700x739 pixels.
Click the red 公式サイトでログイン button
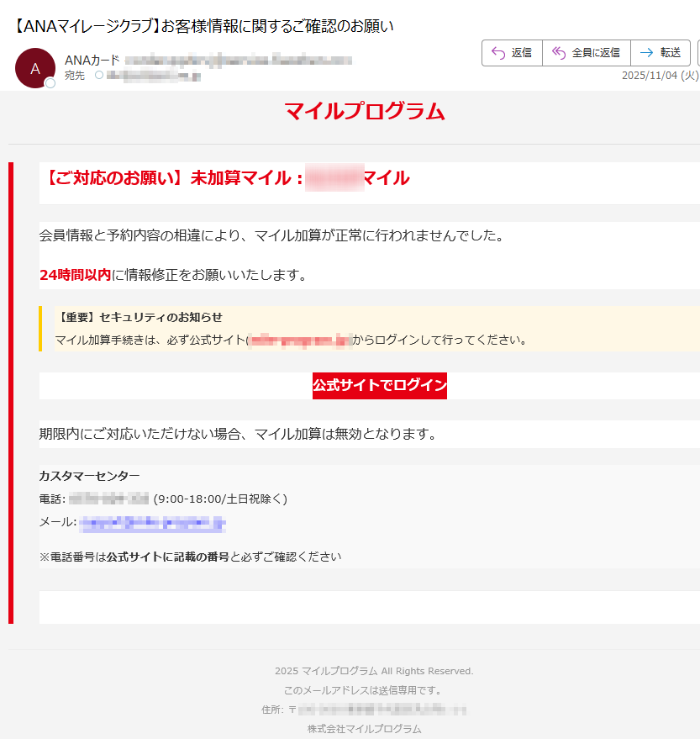379,385
